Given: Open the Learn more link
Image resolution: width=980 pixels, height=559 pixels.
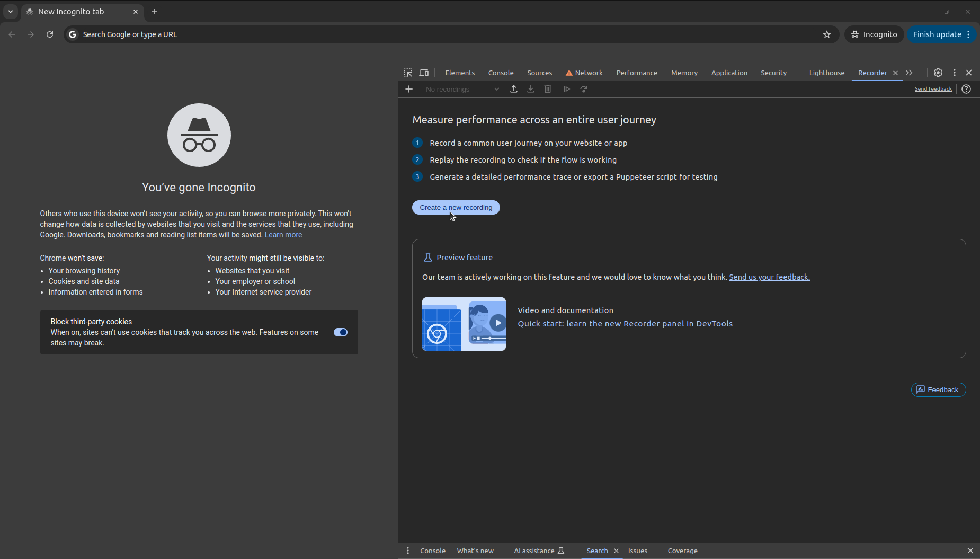Looking at the screenshot, I should pos(283,235).
